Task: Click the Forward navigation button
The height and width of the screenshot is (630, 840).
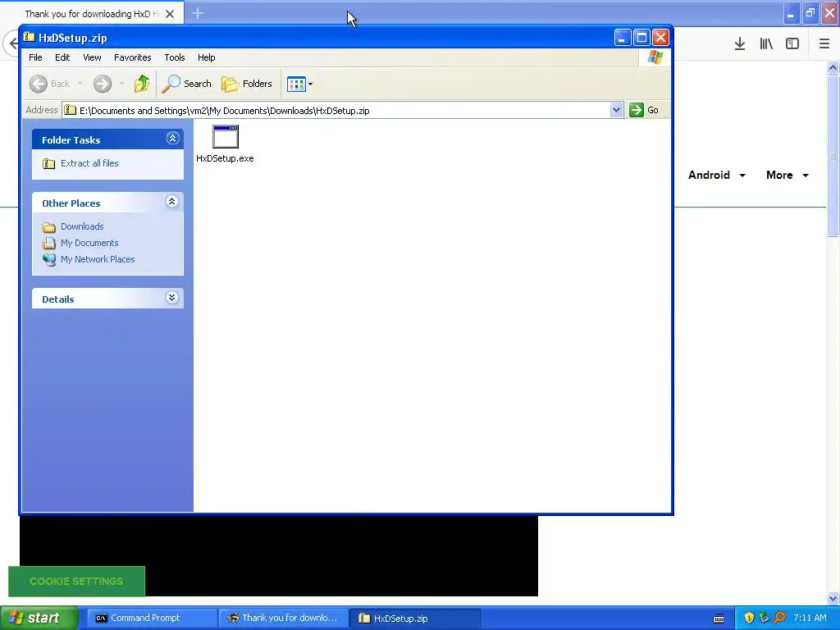Action: [103, 84]
